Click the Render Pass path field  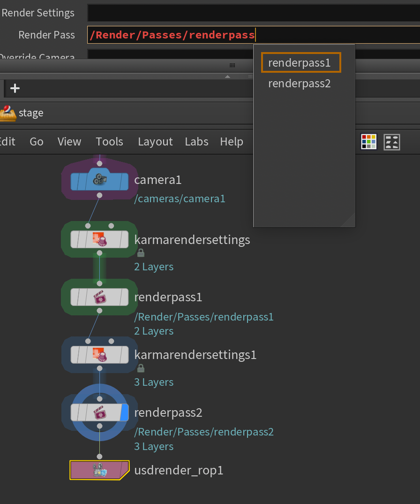253,35
